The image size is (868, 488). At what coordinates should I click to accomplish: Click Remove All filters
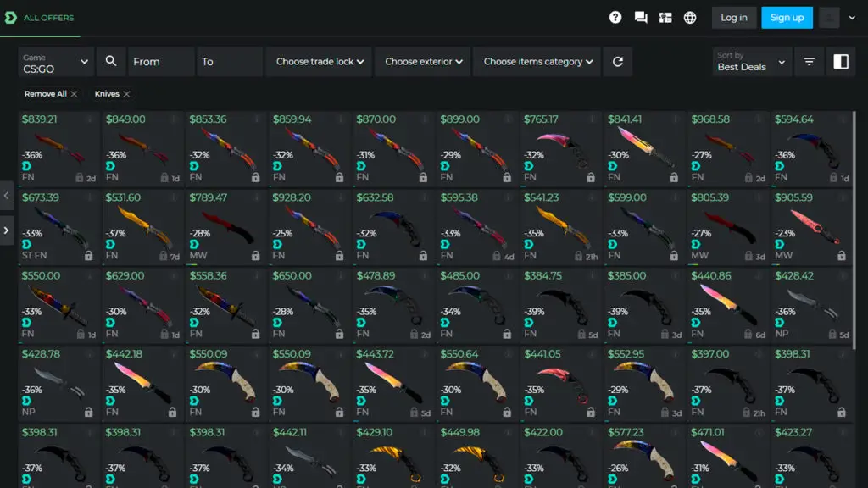(x=50, y=94)
